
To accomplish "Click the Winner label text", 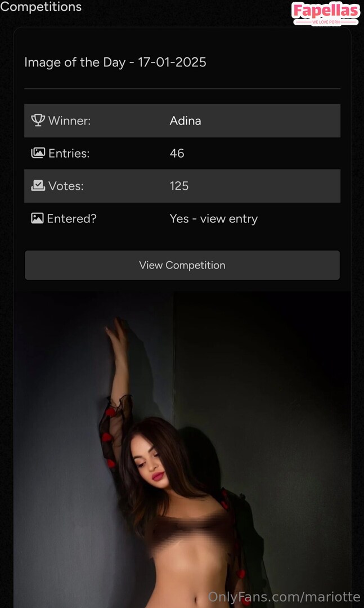I will point(69,120).
